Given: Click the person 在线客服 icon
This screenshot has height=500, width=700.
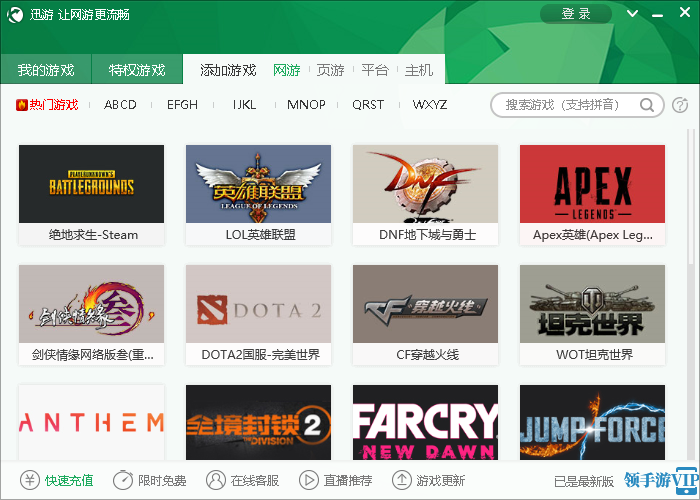Looking at the screenshot, I should (x=216, y=480).
